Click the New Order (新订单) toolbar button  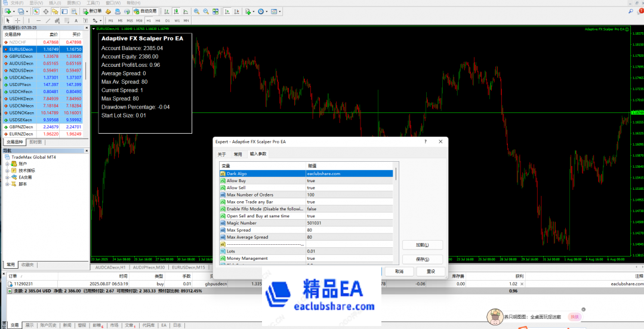[91, 11]
